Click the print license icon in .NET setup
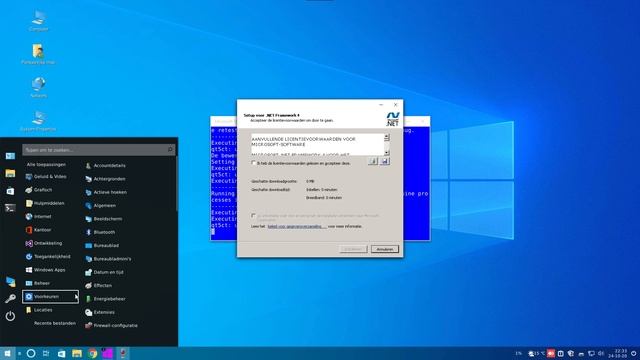The width and height of the screenshot is (640, 360). coord(373,162)
